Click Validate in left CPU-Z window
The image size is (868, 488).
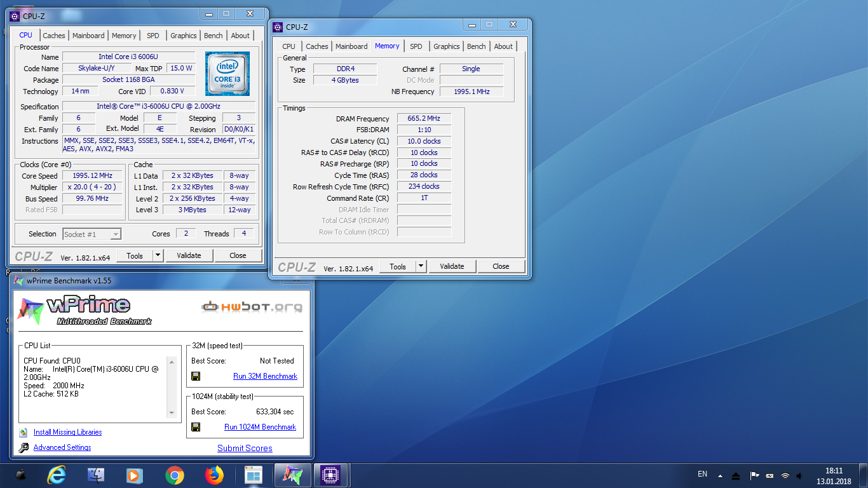coord(189,255)
